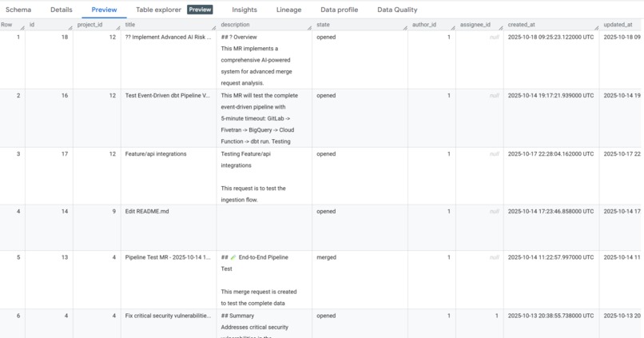Click id value 17 in row 3
This screenshot has width=644, height=338.
point(65,153)
